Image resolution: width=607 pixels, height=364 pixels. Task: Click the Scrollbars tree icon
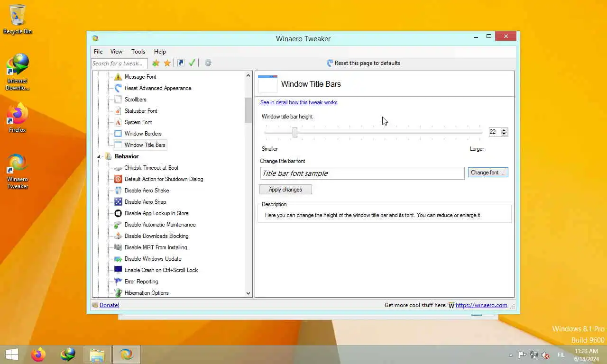click(118, 100)
